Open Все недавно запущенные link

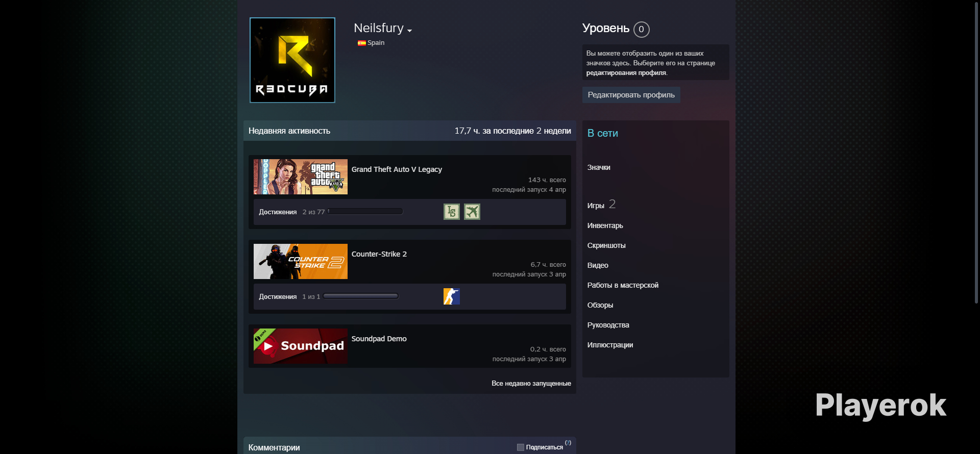coord(531,383)
